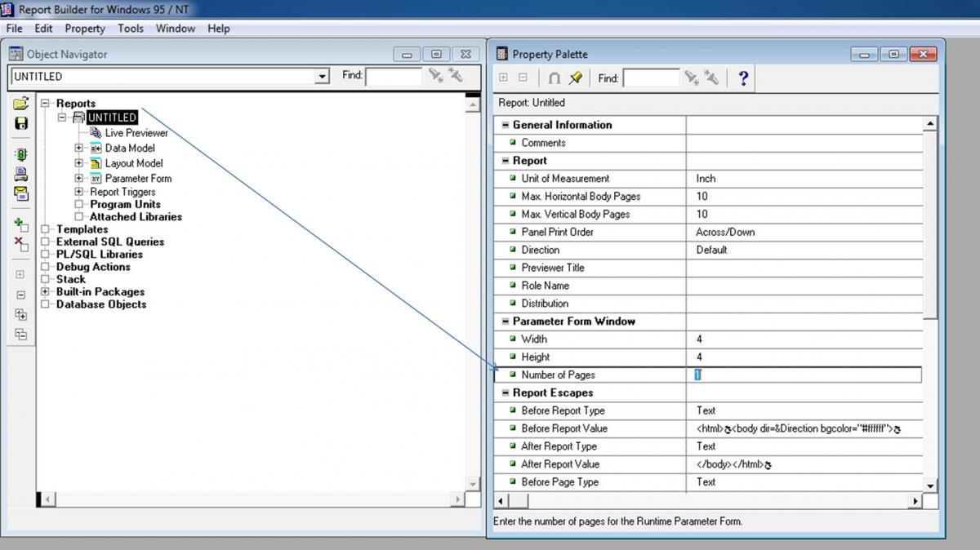
Task: Click the pushpin Freeze icon in Property Palette
Action: [x=576, y=78]
